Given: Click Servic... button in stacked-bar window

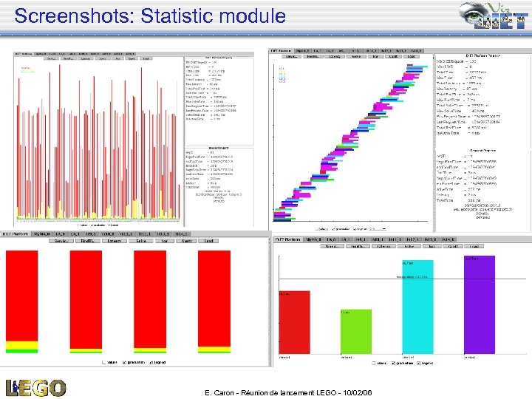Looking at the screenshot, I should coord(61,241).
